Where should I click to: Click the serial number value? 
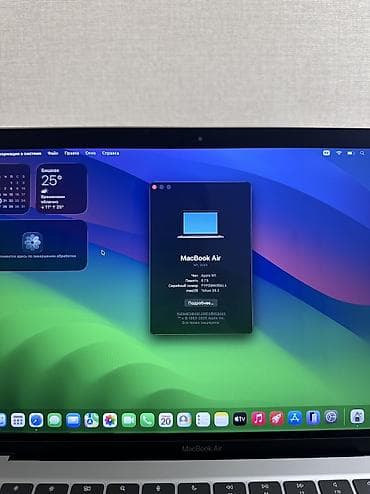coord(214,286)
